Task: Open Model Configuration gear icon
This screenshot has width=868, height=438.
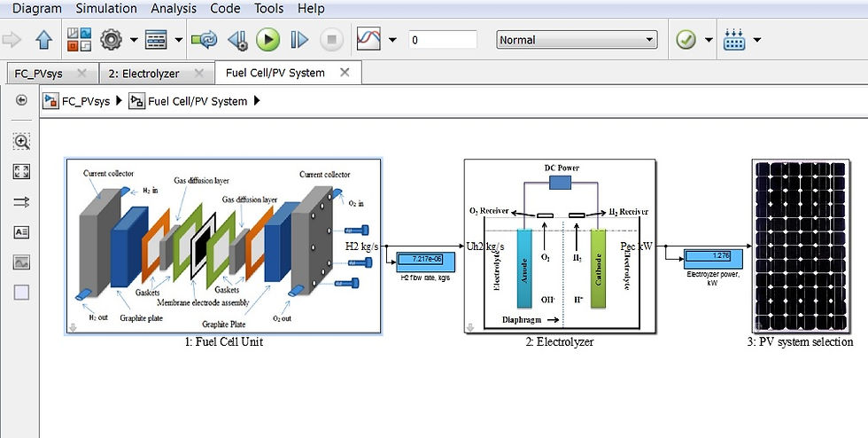Action: pos(112,40)
